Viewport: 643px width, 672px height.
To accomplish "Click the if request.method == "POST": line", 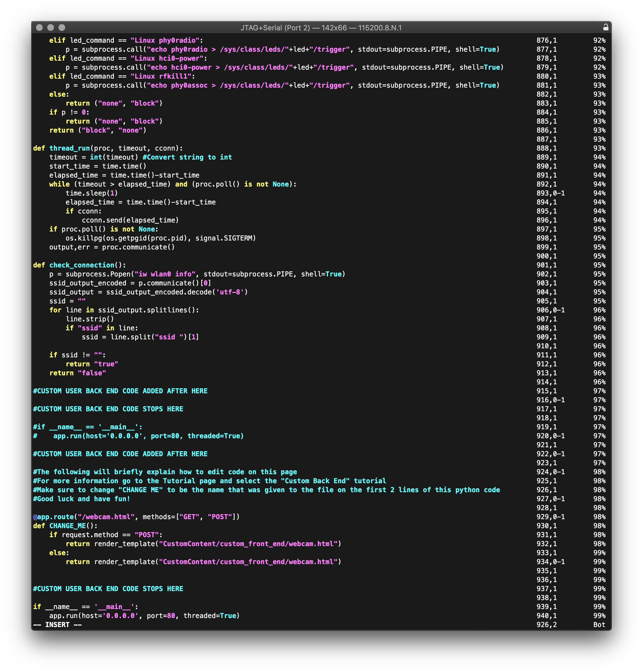I will click(106, 535).
